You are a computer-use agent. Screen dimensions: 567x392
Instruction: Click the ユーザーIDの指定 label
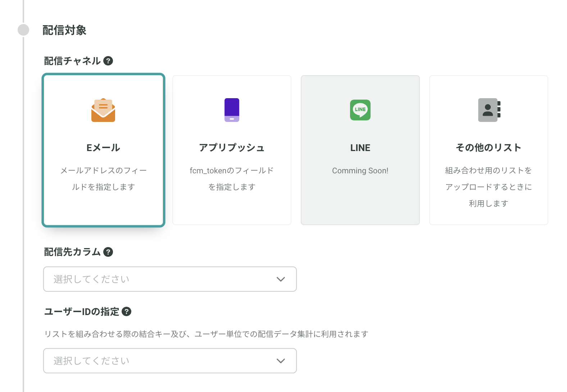(x=82, y=311)
